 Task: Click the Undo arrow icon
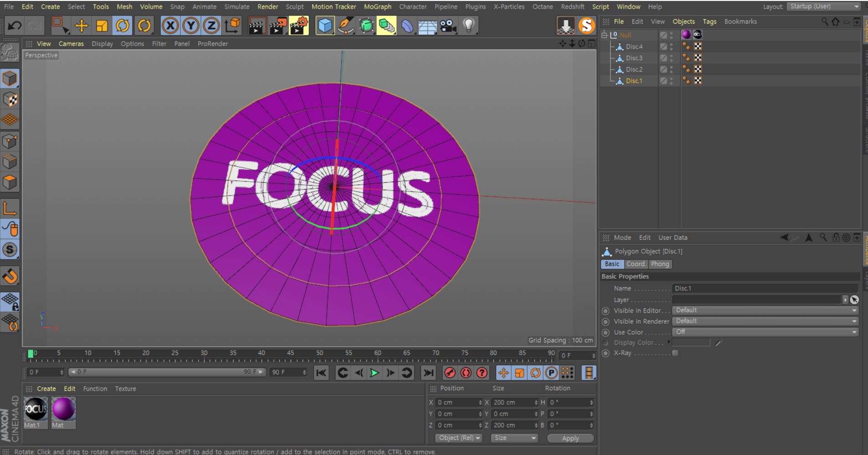click(x=14, y=26)
